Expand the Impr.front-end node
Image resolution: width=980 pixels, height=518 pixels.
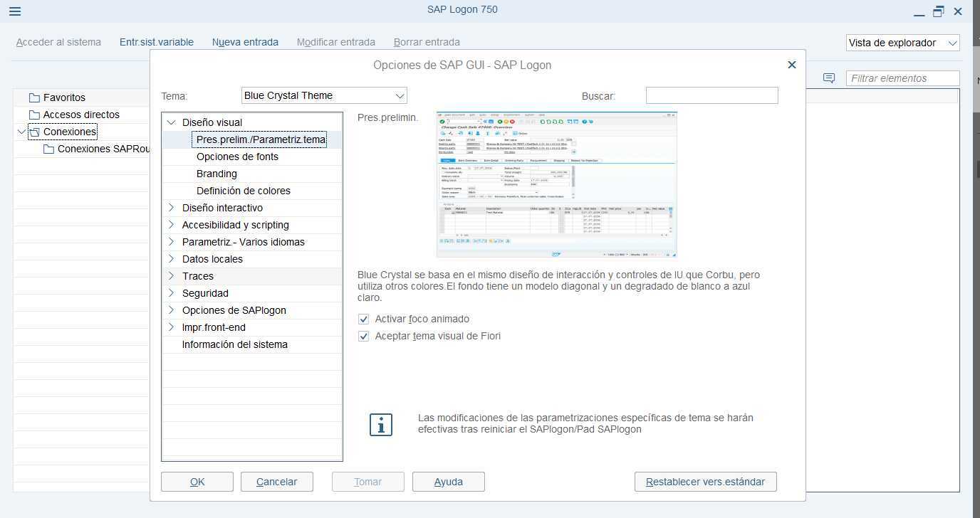pyautogui.click(x=171, y=327)
